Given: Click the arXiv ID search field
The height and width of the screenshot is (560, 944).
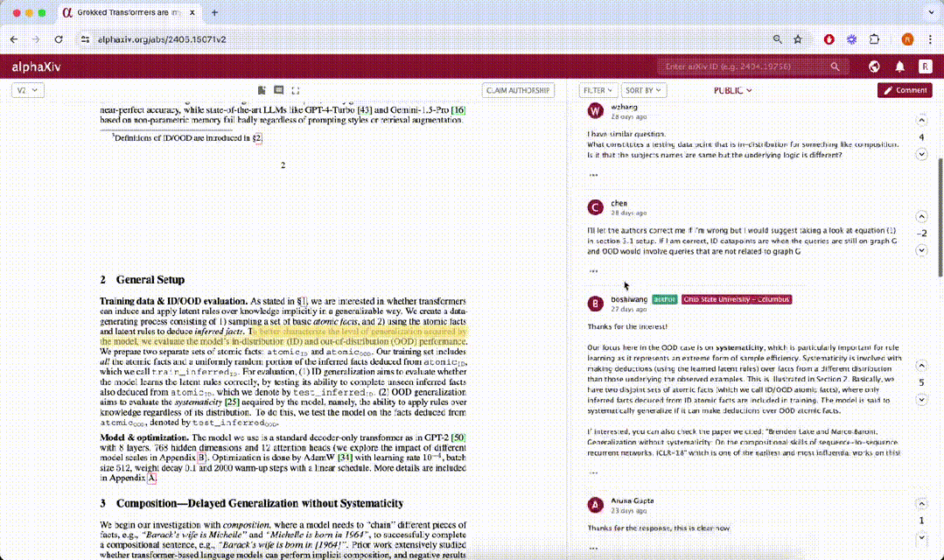Looking at the screenshot, I should tap(744, 66).
